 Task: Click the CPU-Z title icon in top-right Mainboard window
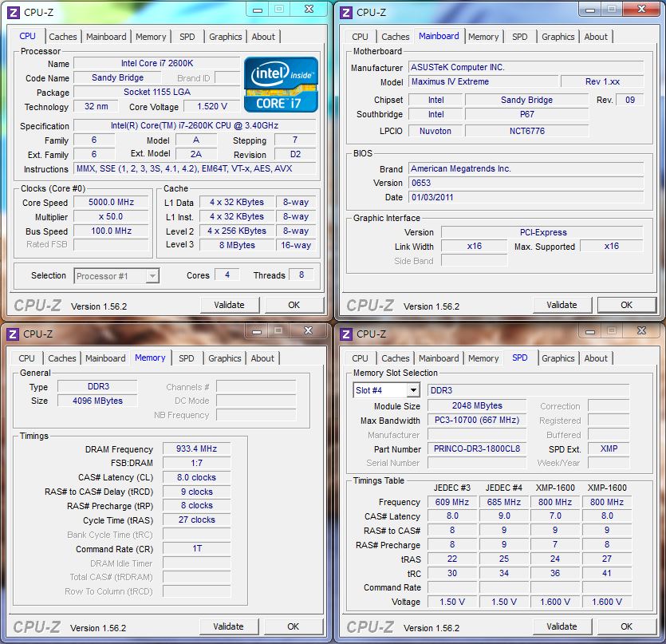click(x=345, y=13)
